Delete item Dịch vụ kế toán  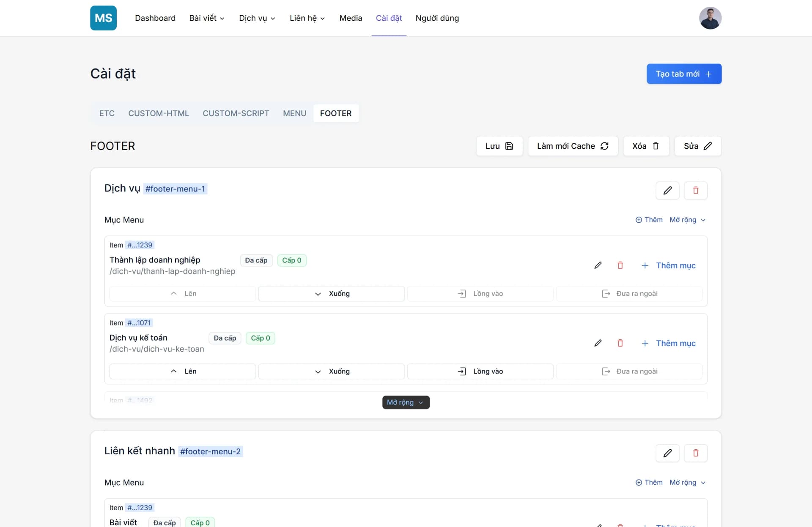tap(620, 343)
